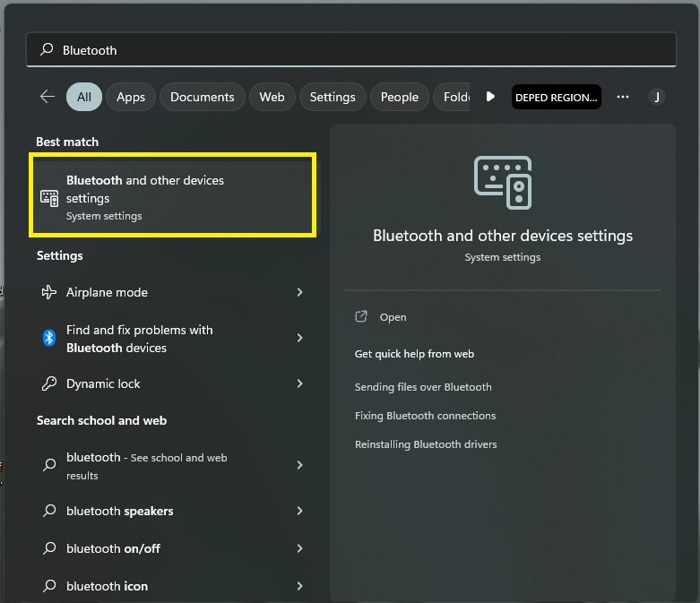Expand the Dynamic lock chevron
The height and width of the screenshot is (603, 700).
[x=299, y=383]
